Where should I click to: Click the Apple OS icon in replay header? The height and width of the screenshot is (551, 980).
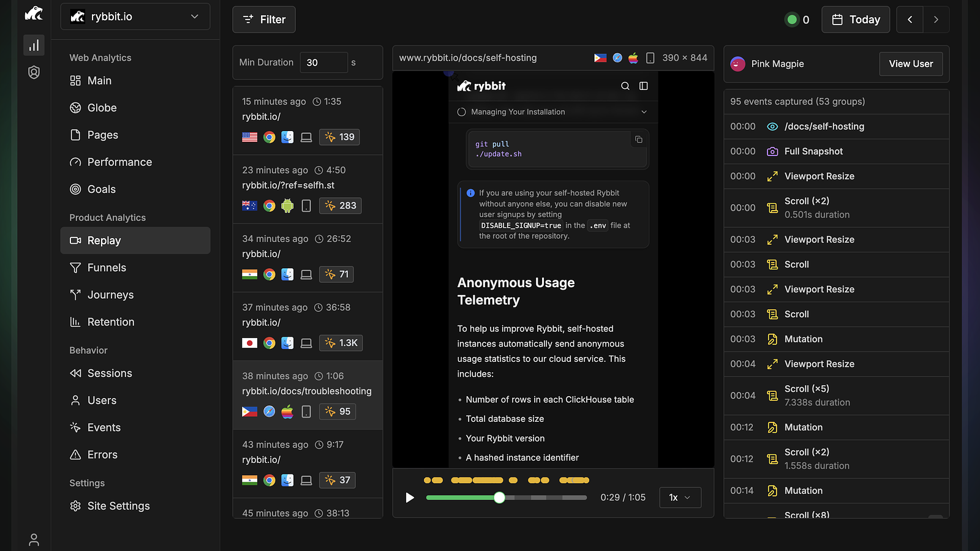pos(633,58)
